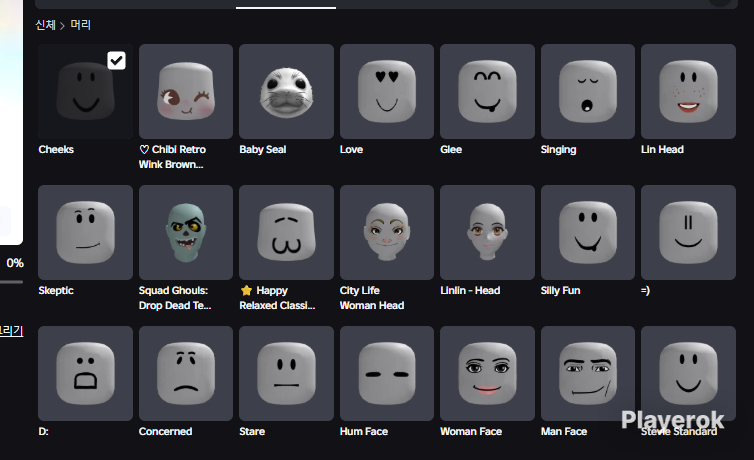Image resolution: width=754 pixels, height=460 pixels.
Task: Select the Silly Fun head
Action: pos(588,232)
